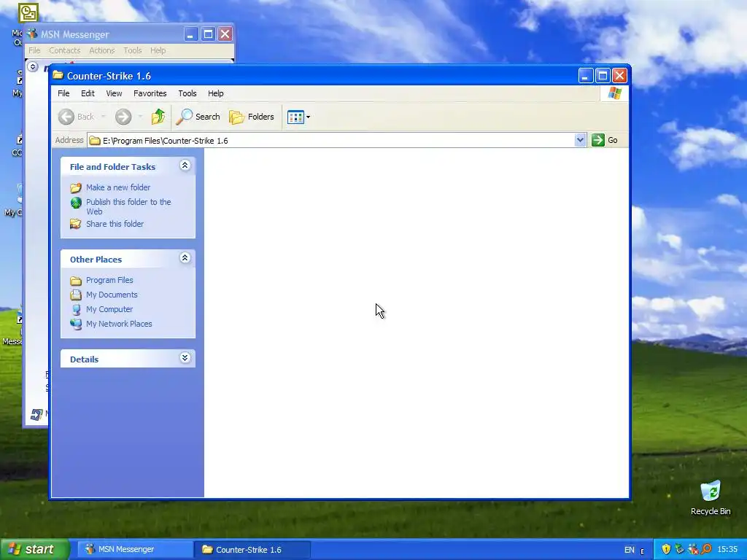
Task: Click Make a new folder link
Action: click(x=118, y=187)
